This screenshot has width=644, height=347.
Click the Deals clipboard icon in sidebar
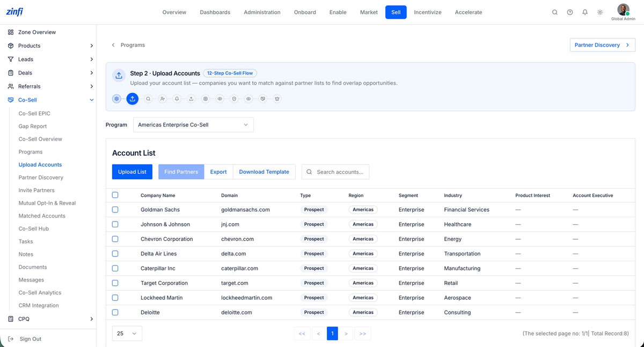click(x=11, y=72)
